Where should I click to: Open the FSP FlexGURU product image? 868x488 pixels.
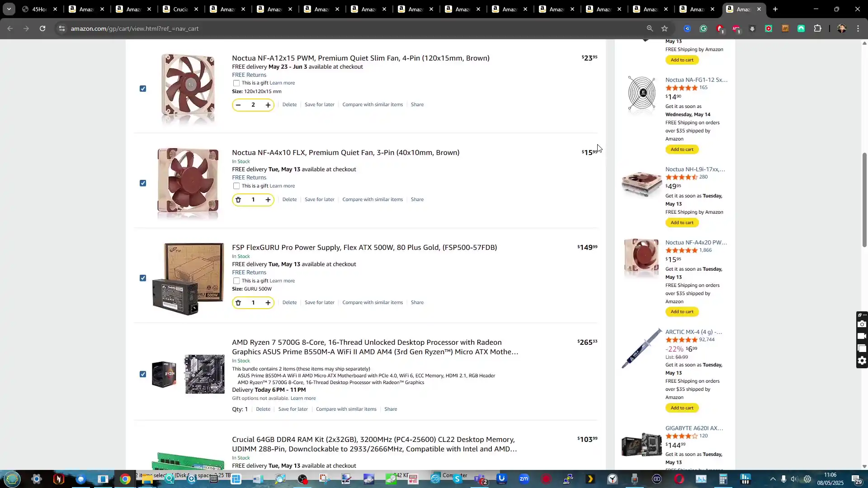coord(188,278)
